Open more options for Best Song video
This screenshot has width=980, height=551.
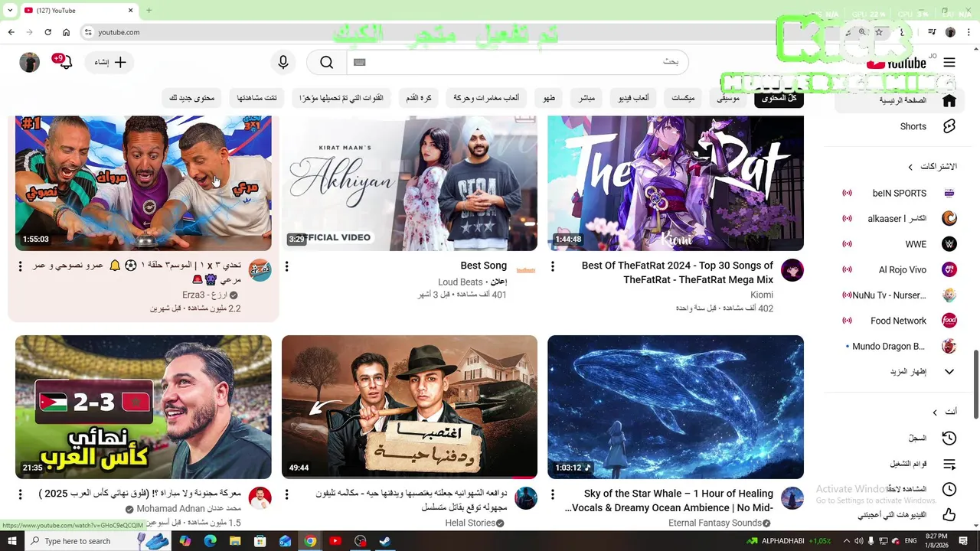point(286,266)
